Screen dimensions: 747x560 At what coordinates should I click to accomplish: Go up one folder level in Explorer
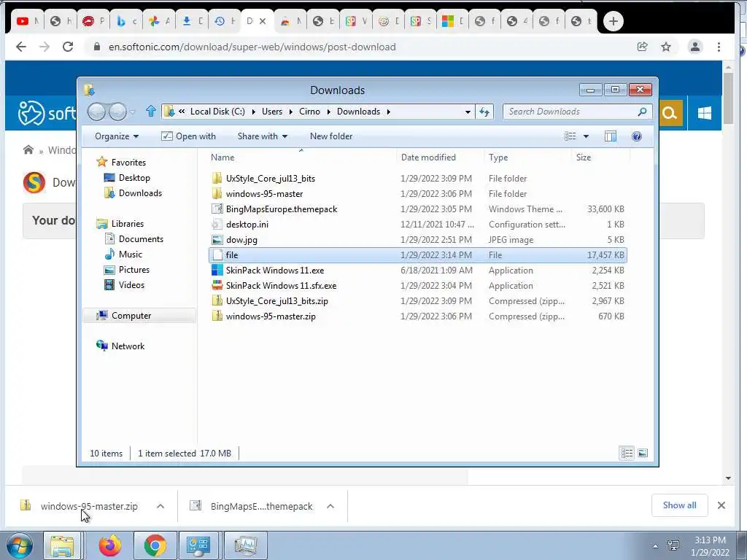(x=150, y=112)
